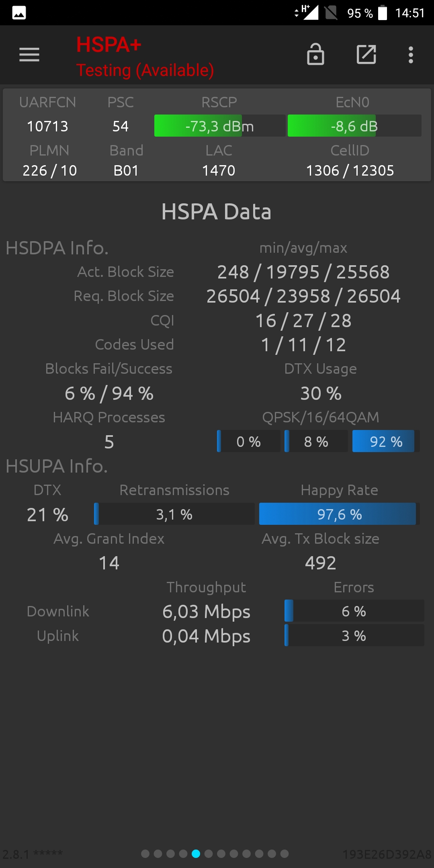Screen dimensions: 434x868
Task: Tap the lock icon in toolbar
Action: coord(315,54)
